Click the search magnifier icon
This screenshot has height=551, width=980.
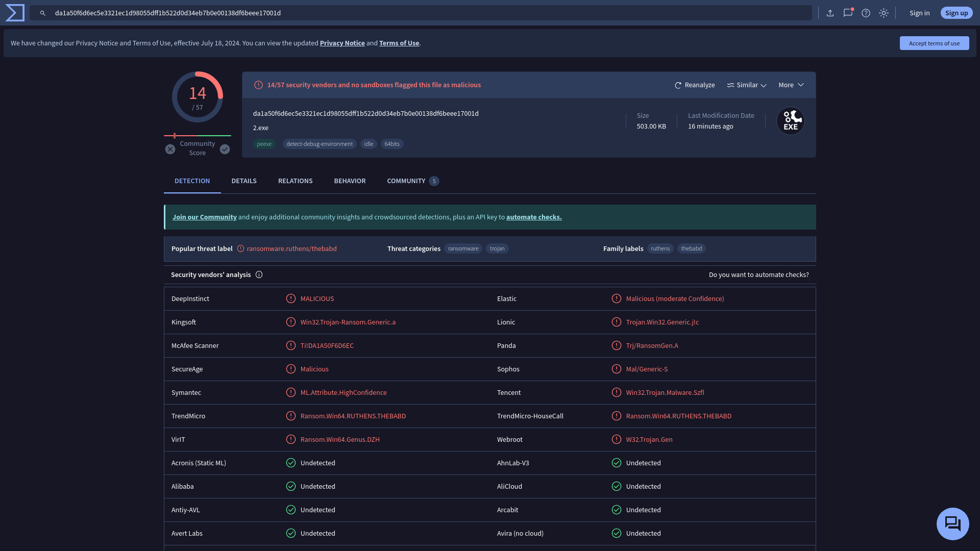43,13
